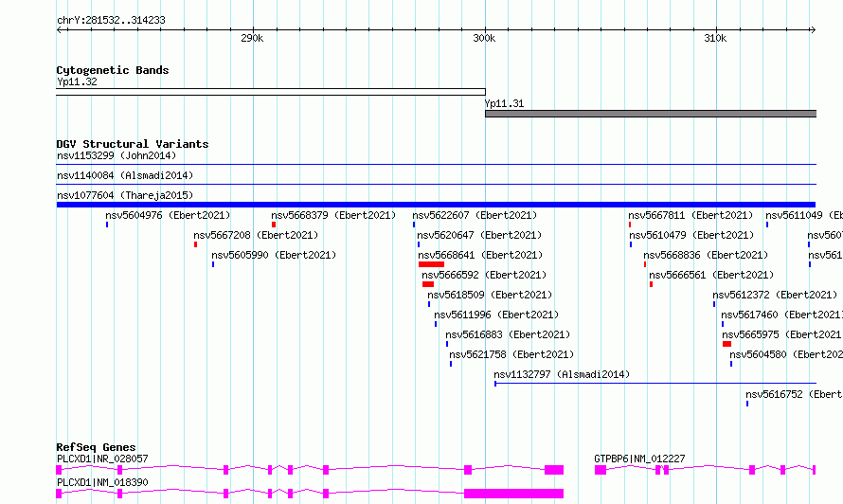Click the 300k ruler position label
This screenshot has height=504, width=843.
pyautogui.click(x=484, y=38)
